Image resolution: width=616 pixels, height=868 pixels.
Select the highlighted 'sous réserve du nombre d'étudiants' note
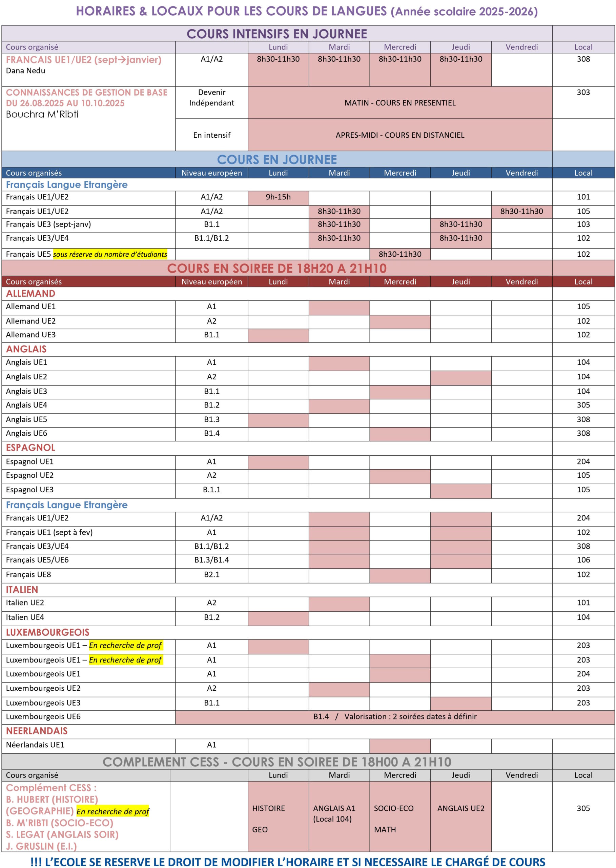click(x=110, y=254)
